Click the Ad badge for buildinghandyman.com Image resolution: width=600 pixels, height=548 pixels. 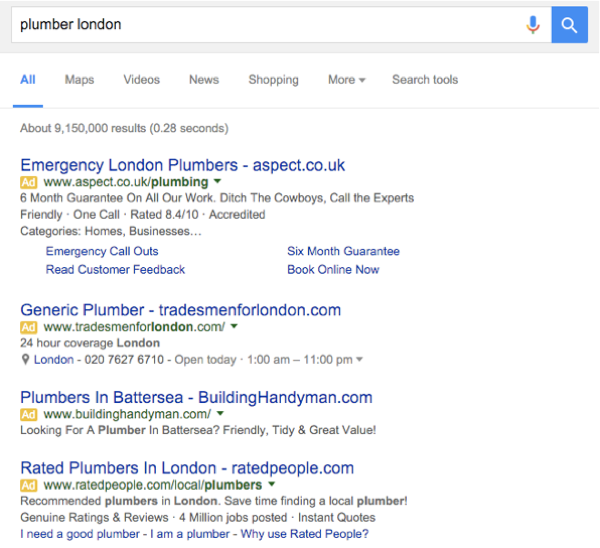click(x=29, y=414)
